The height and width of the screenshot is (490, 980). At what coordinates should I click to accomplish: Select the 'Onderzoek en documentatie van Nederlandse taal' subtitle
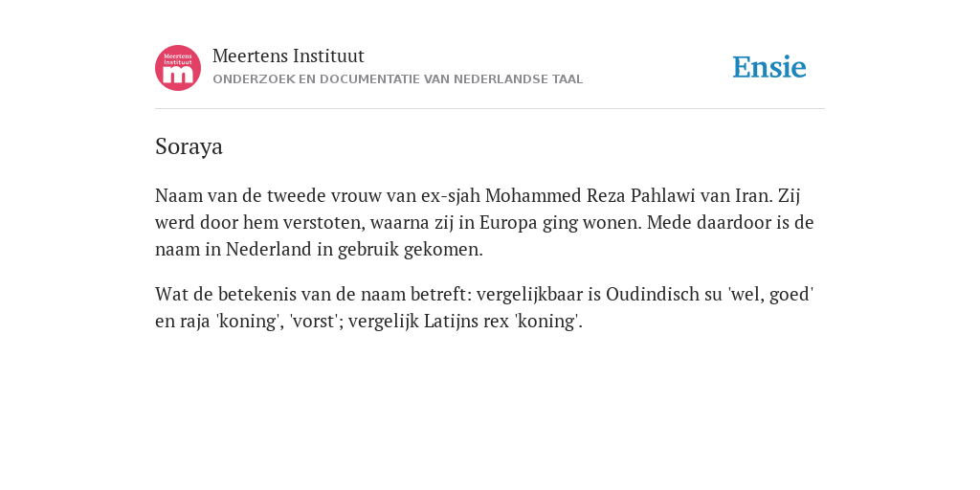coord(397,79)
